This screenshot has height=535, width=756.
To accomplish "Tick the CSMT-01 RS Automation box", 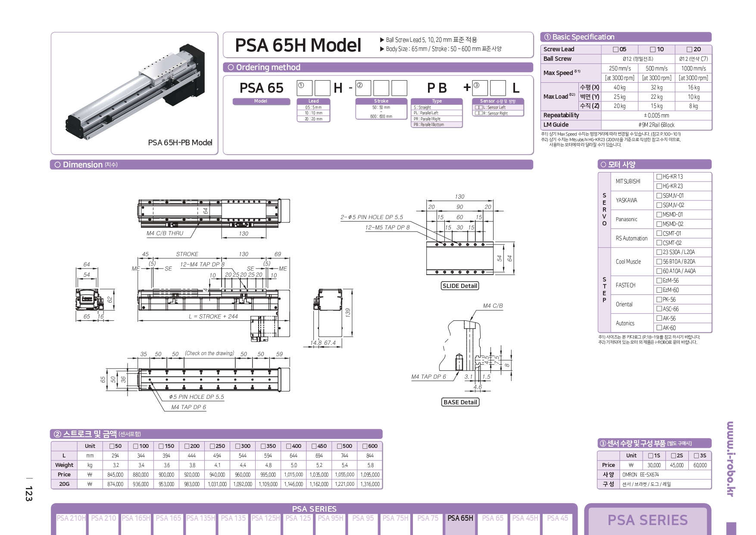I will [x=659, y=233].
